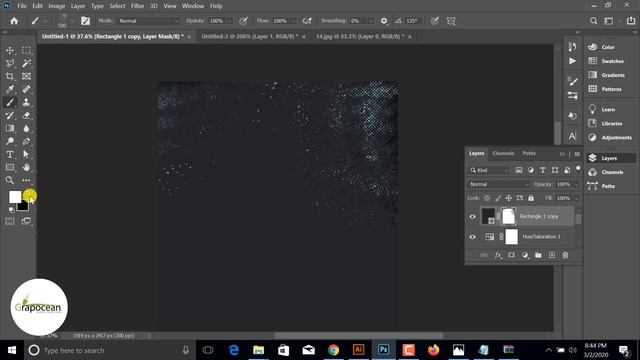Select the Hand tool
The image size is (640, 360).
click(x=26, y=167)
